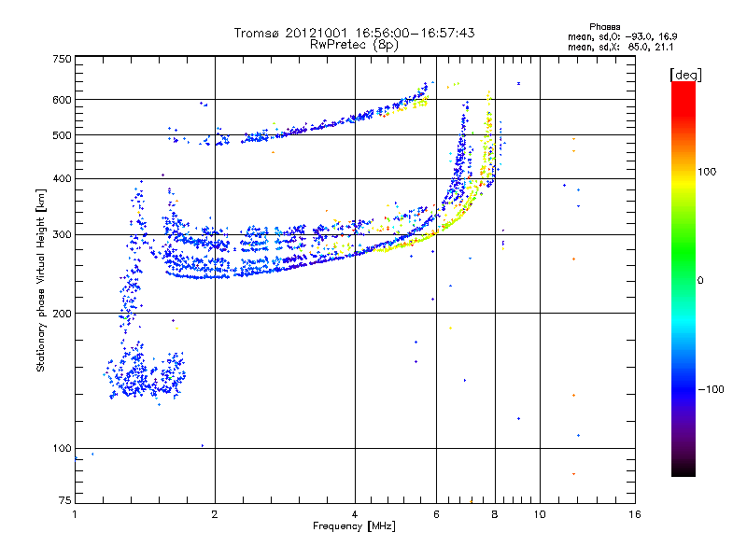This screenshot has height=560, width=747.
Task: Click the '100' y-axis tick label
Action: (x=62, y=448)
